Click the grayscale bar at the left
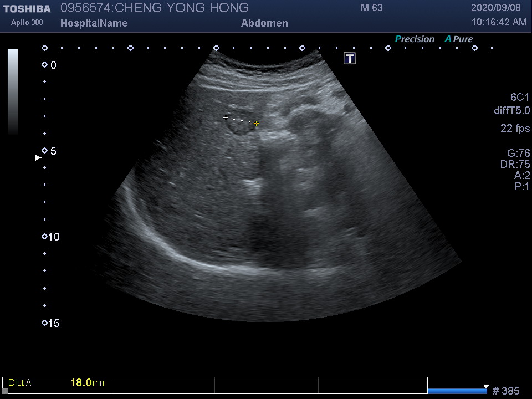Screen dimensions: 532x399 (x=13, y=91)
